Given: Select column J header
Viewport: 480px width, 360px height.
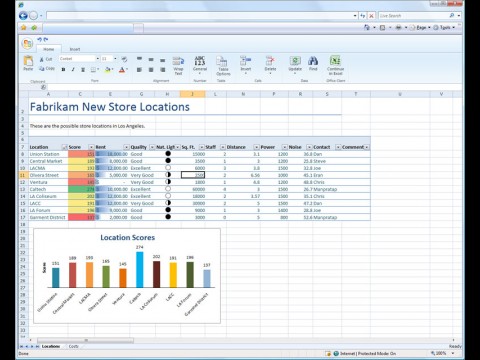Looking at the screenshot, I should (192, 94).
